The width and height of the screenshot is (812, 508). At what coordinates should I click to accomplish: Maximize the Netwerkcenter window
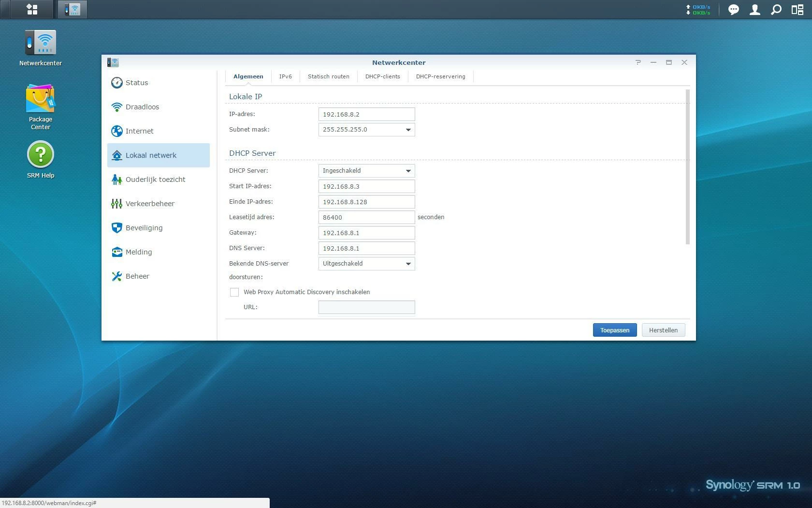pos(669,62)
